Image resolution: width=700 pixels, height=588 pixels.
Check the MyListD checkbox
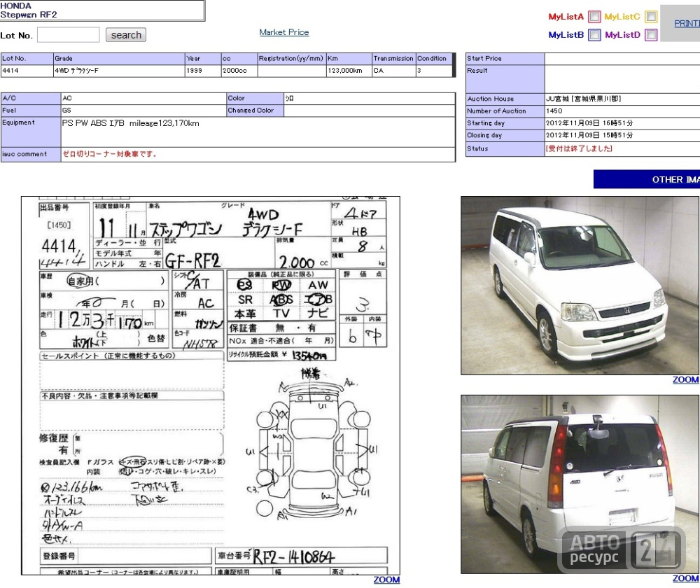pos(651,35)
